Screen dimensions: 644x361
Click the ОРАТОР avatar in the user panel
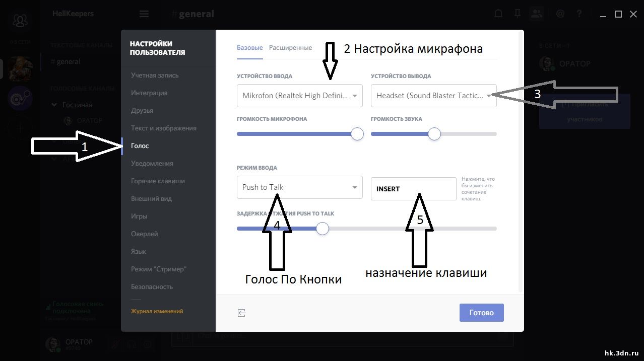point(53,344)
